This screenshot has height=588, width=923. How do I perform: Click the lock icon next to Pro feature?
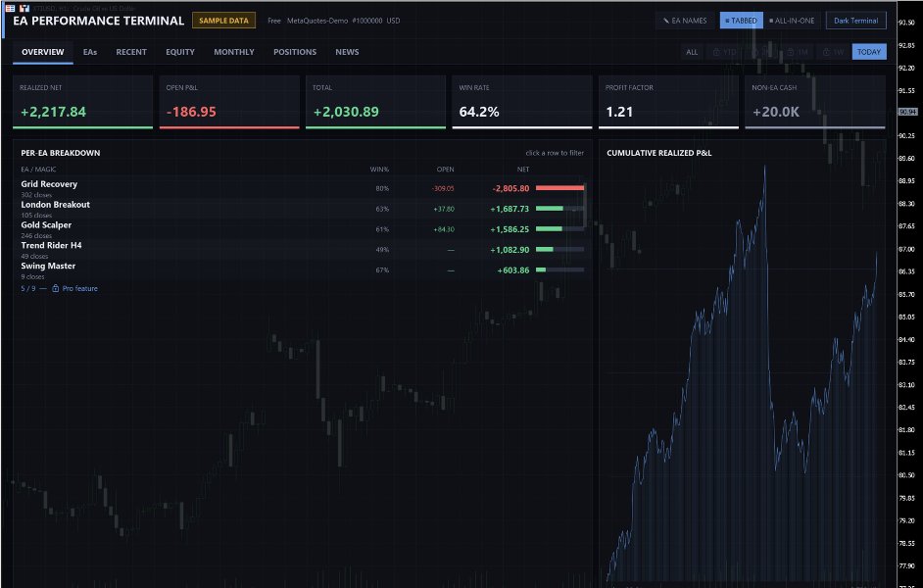55,288
